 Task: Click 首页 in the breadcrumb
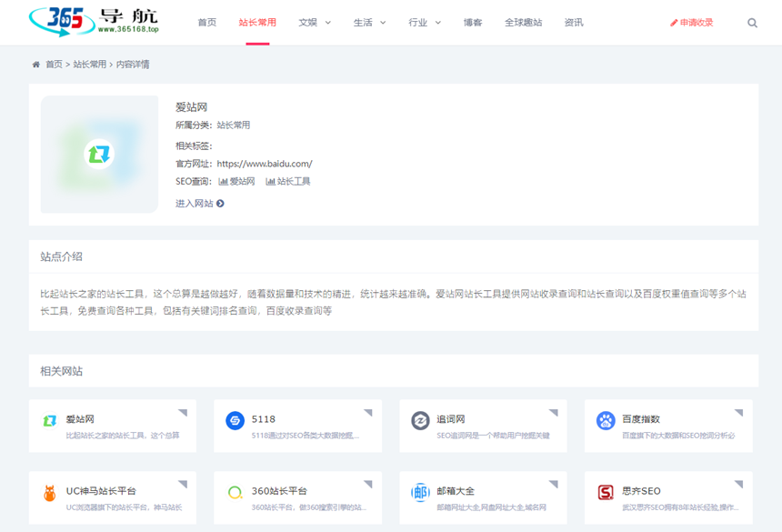[x=55, y=65]
